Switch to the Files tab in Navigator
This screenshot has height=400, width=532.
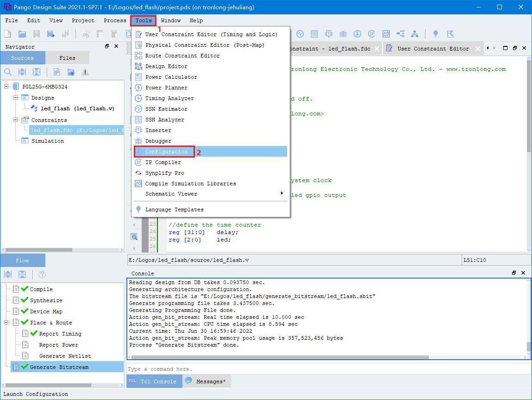point(67,58)
